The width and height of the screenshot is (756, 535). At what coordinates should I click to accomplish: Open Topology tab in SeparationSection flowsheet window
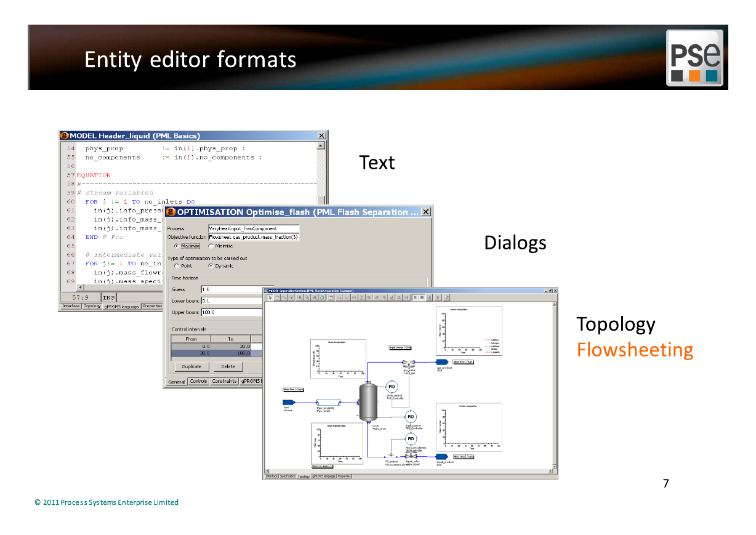304,476
